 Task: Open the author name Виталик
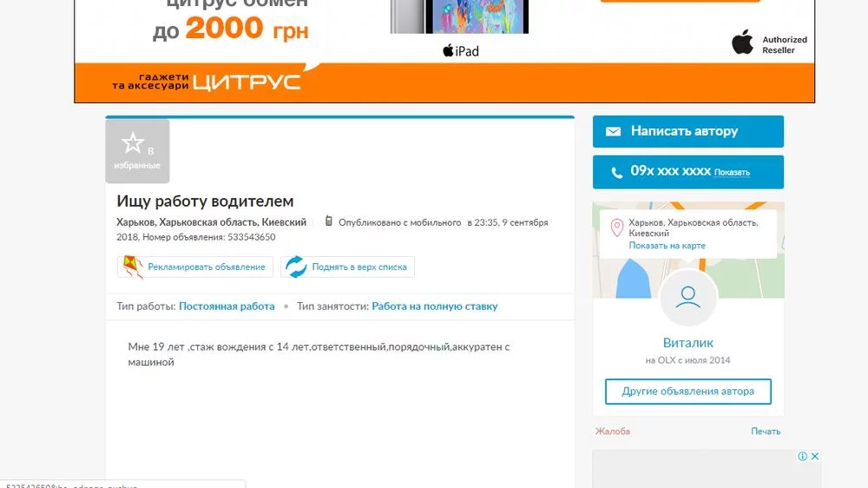688,343
